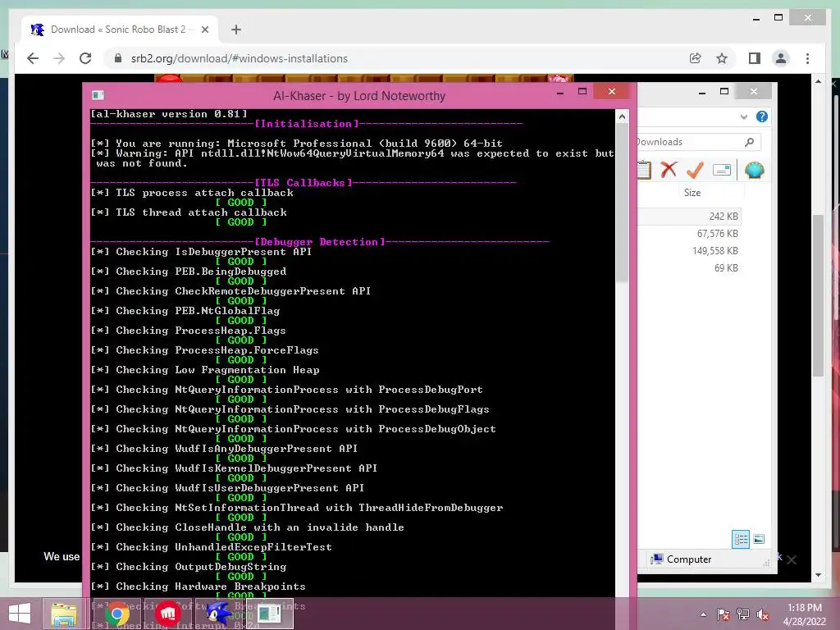This screenshot has height=630, width=840.
Task: Expand the Explorer ribbon chevron
Action: [743, 116]
